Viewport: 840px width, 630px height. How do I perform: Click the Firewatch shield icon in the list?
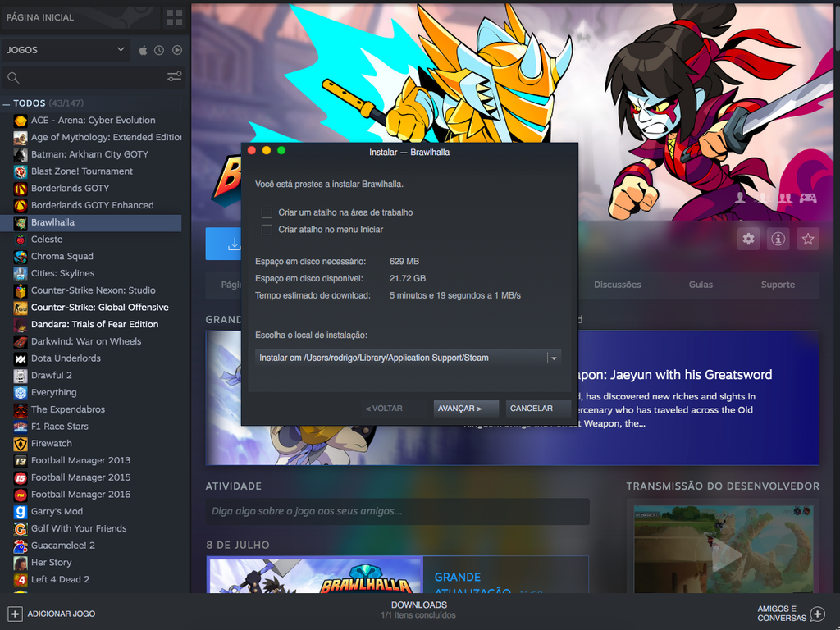coord(21,444)
